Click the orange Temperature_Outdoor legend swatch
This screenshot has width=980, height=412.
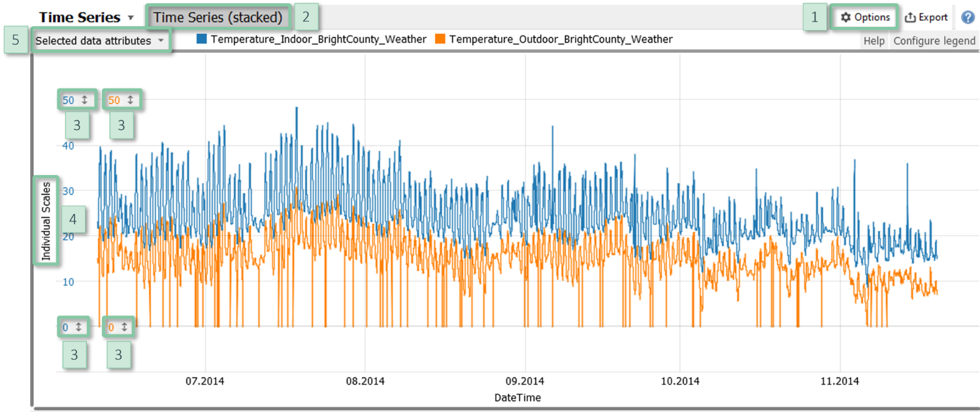click(440, 39)
